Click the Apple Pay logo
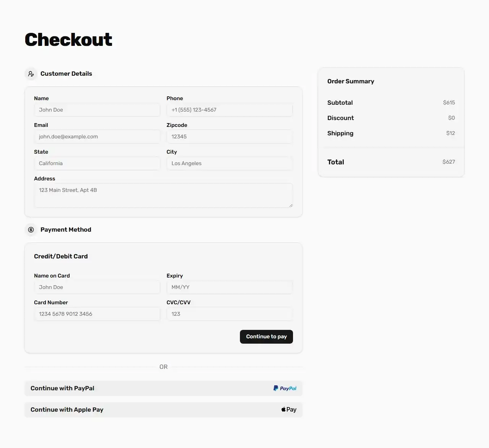 (x=288, y=409)
